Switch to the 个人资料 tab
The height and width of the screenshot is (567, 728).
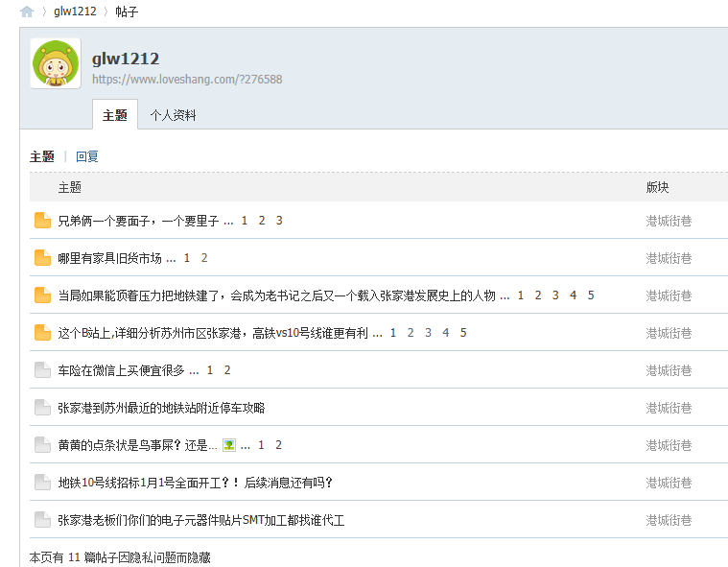click(173, 115)
